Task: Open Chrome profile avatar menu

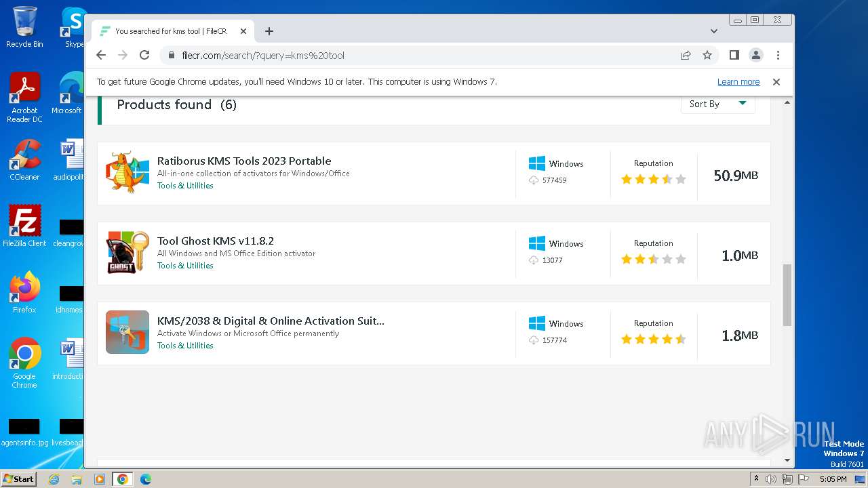Action: click(755, 56)
